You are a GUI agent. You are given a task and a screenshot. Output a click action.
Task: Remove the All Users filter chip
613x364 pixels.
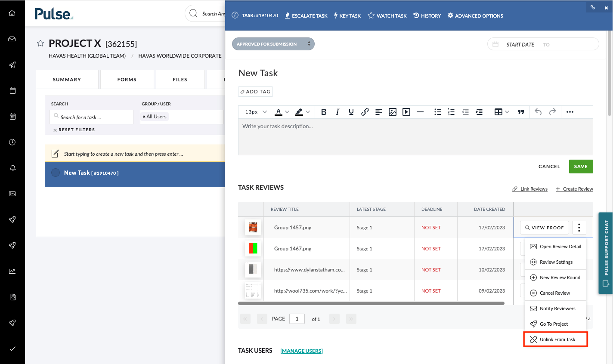click(144, 117)
